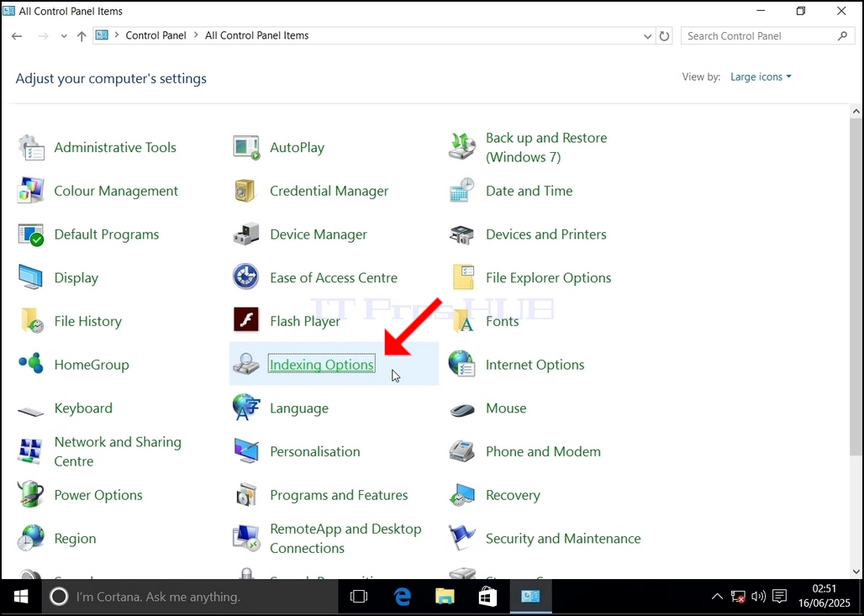Open the Phone and Modem icon
864x616 pixels.
coord(461,451)
